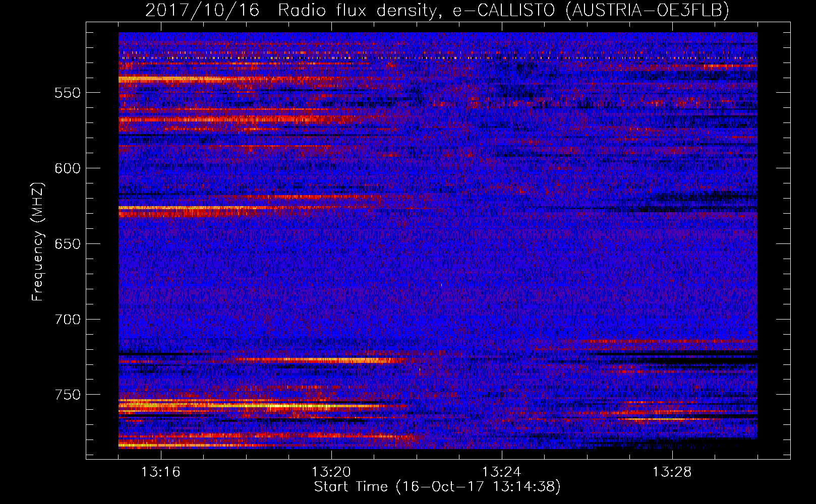Viewport: 816px width, 504px height.
Task: Click the 600 frequency tick label
Action: pos(68,169)
